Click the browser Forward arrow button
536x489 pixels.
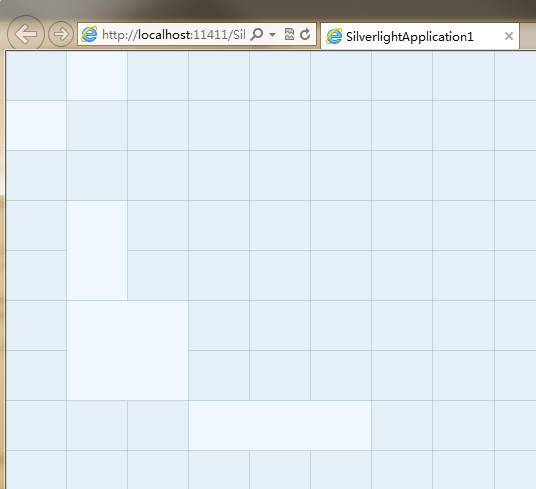(61, 34)
